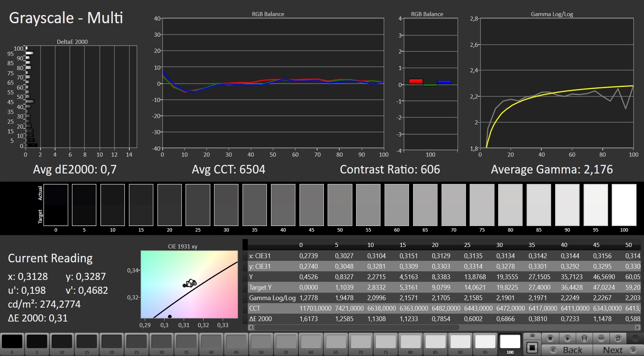The image size is (644, 356).
Task: Click the Actual/Target comparison patch labeled 25
Action: 198,205
